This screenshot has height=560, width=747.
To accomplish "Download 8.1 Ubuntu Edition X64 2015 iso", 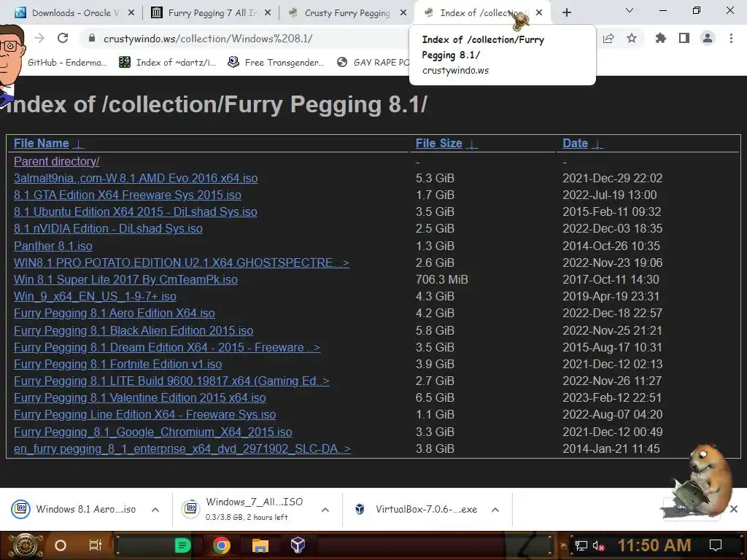I will 135,212.
